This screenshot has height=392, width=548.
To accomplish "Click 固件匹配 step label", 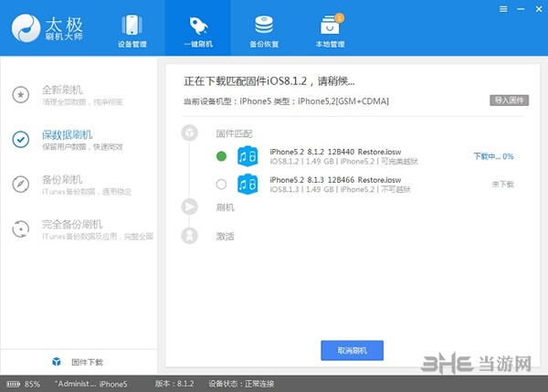I will (x=234, y=133).
